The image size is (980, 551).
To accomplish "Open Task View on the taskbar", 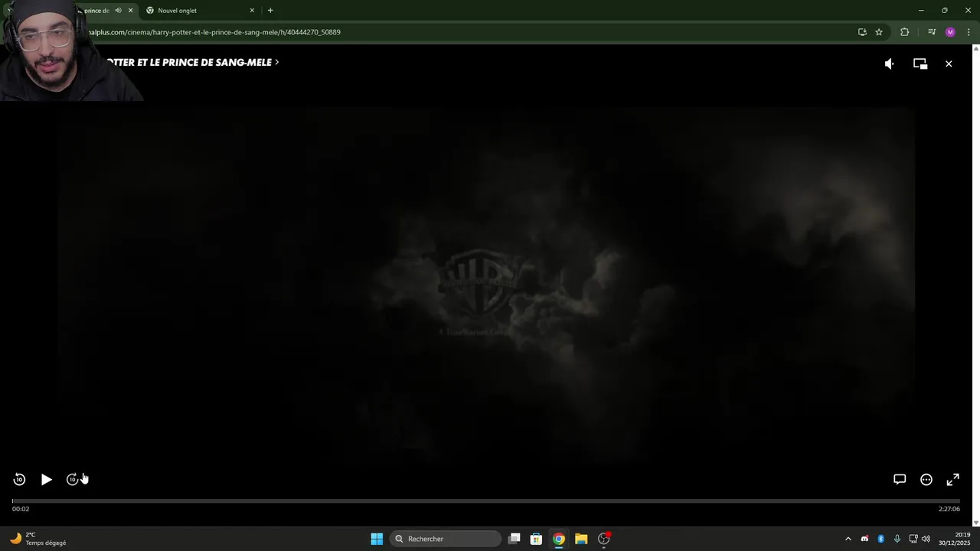I will [514, 539].
